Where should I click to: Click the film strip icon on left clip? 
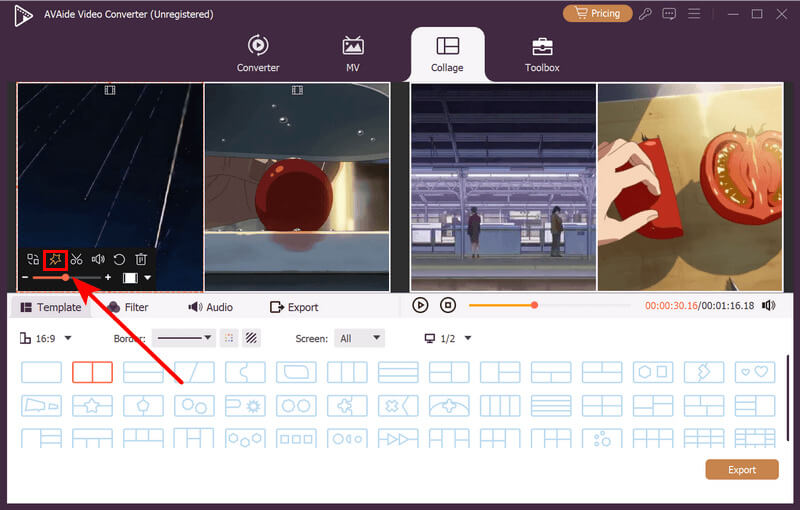coord(110,90)
